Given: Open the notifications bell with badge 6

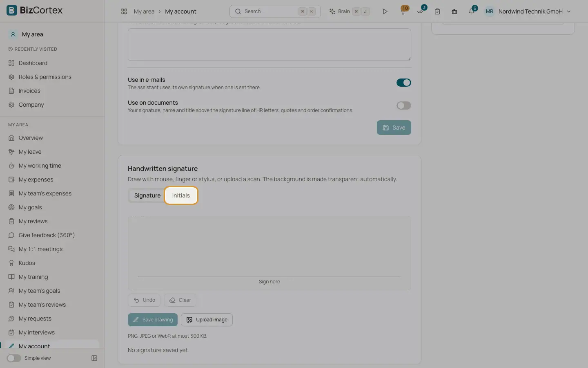Looking at the screenshot, I should [472, 11].
